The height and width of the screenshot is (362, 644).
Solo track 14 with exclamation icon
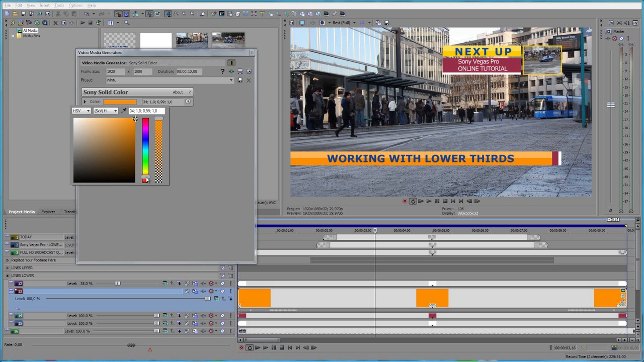pyautogui.click(x=230, y=316)
